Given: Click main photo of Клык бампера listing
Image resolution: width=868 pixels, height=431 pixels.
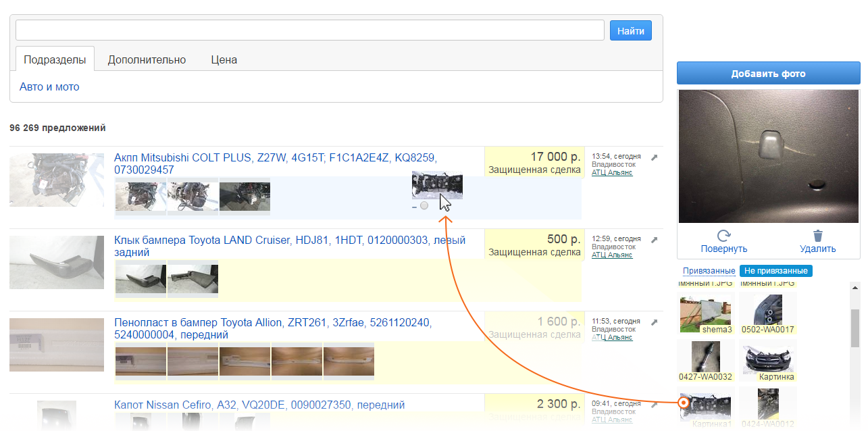Looking at the screenshot, I should pos(57,262).
